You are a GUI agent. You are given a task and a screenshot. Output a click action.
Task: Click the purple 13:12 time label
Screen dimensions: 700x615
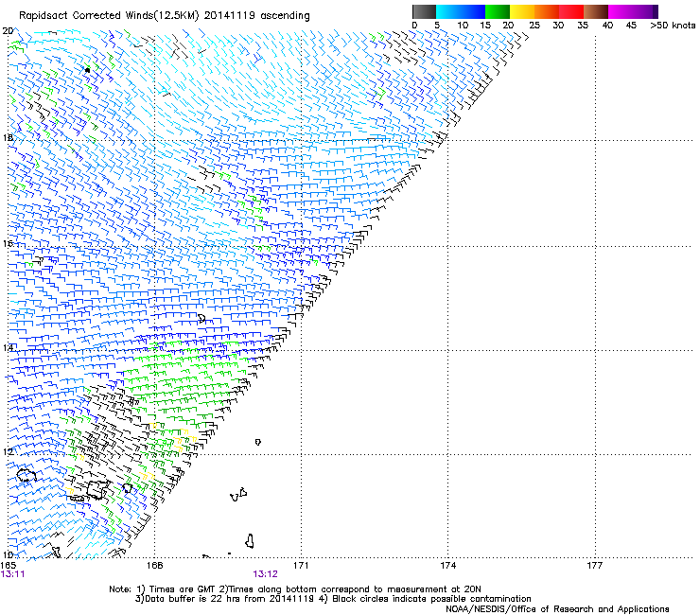click(x=265, y=574)
